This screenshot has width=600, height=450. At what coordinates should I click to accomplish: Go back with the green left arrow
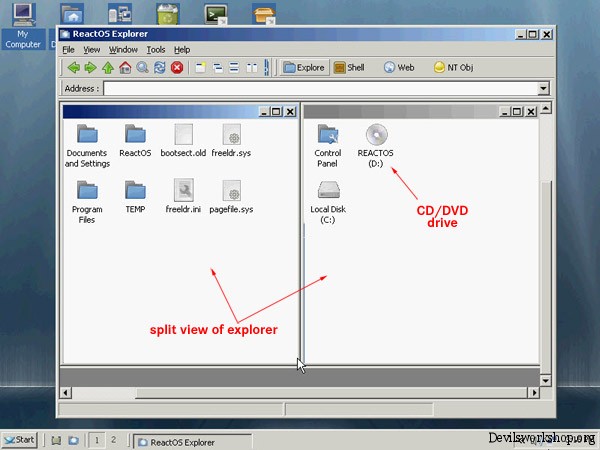pyautogui.click(x=73, y=68)
